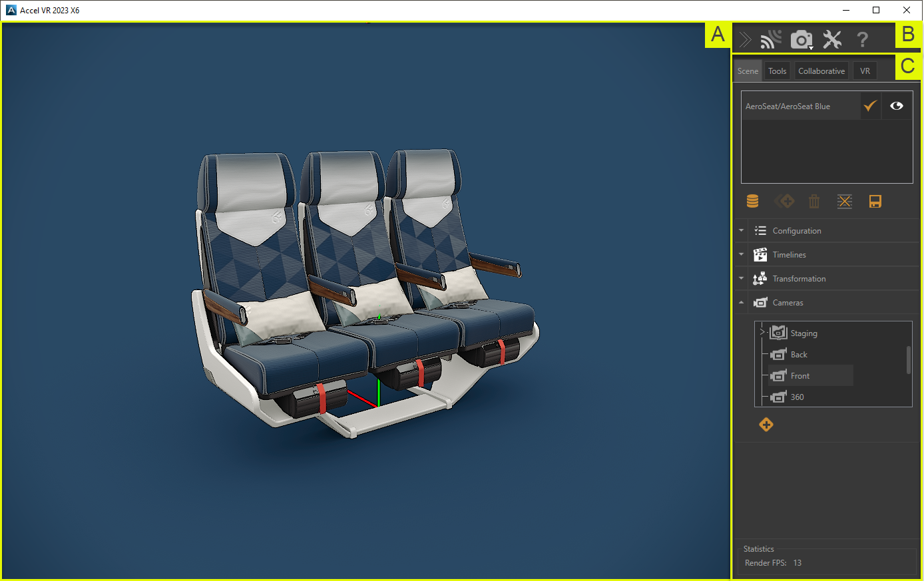The image size is (924, 581).
Task: Click the Cameras section camera icon
Action: 760,303
